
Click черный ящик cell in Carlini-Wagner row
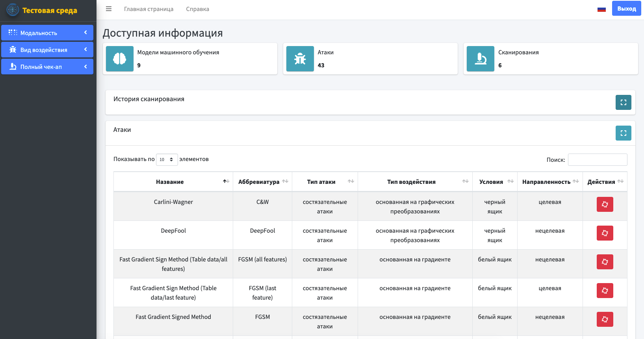point(495,207)
